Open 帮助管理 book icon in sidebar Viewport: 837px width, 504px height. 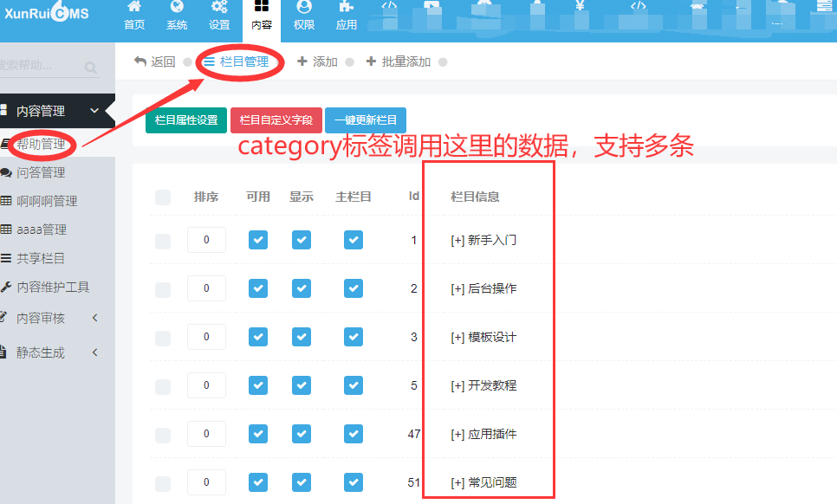[x=4, y=144]
